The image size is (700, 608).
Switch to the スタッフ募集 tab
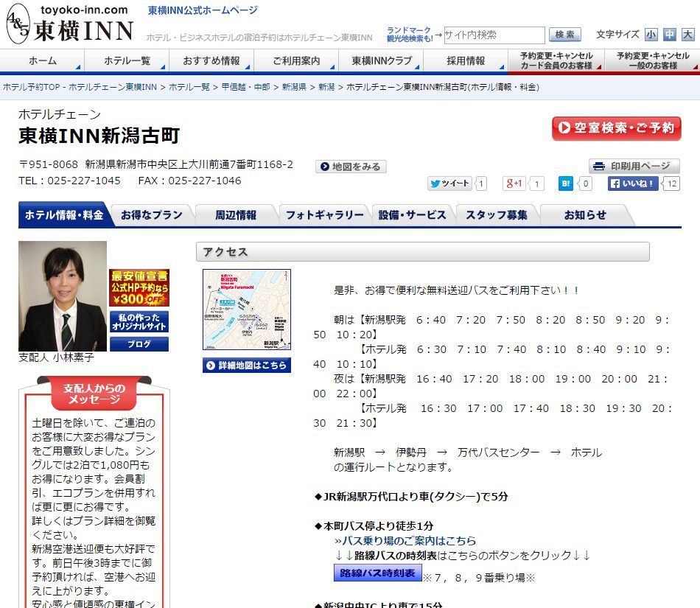click(497, 215)
